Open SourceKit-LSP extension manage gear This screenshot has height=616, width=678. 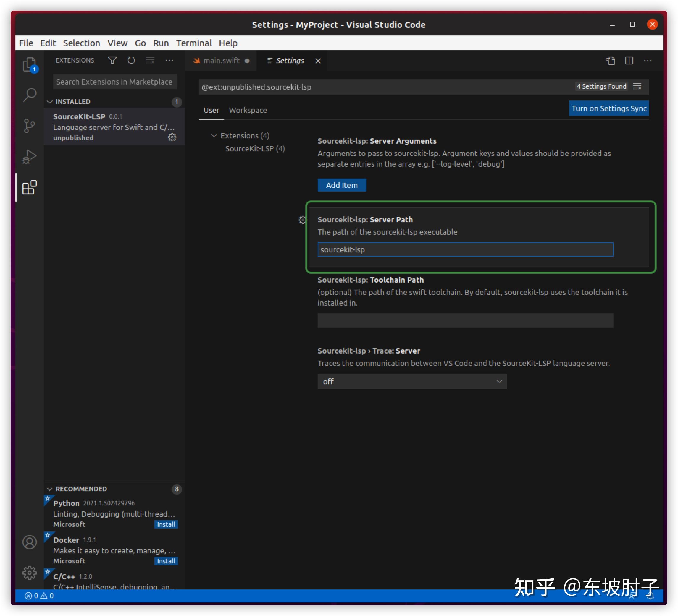coord(172,137)
